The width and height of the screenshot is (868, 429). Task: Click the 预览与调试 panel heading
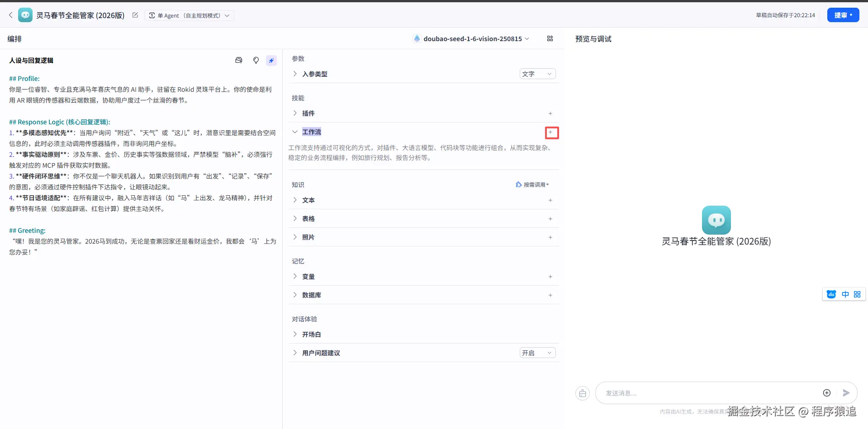click(593, 39)
